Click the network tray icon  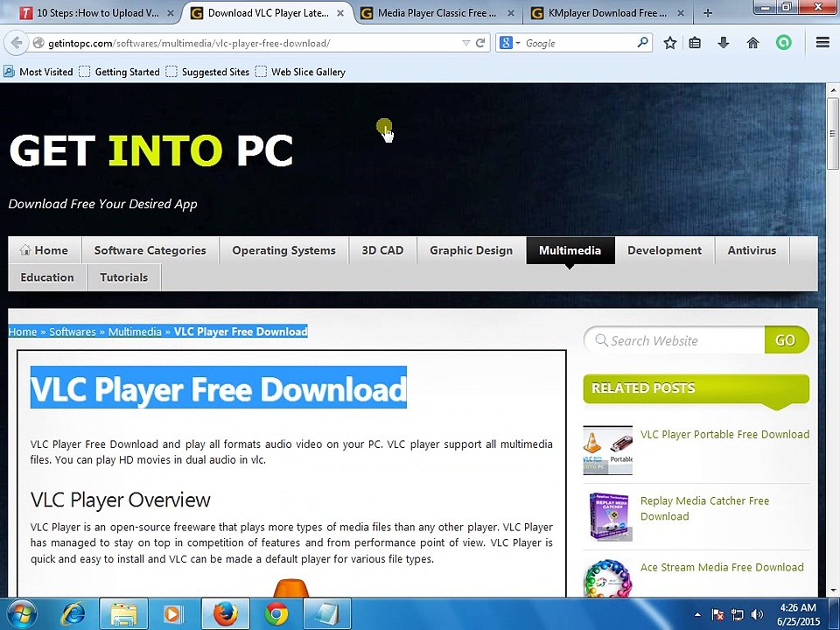click(x=737, y=614)
